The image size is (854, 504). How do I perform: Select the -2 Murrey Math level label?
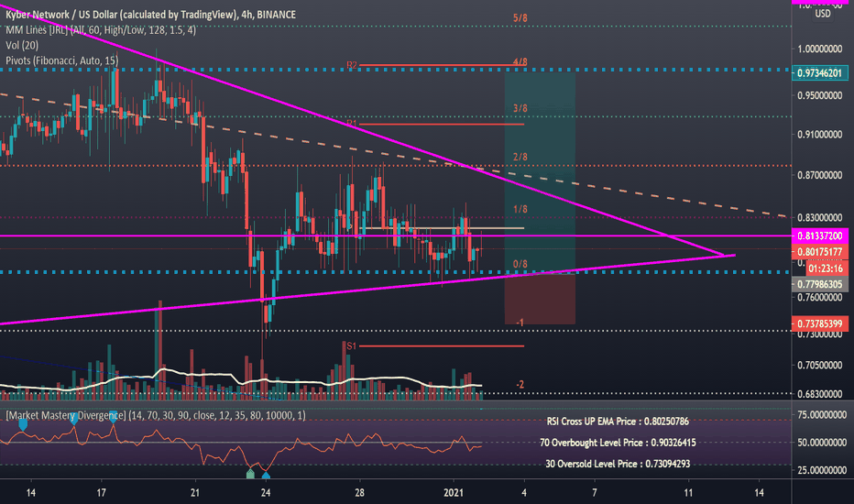[520, 385]
